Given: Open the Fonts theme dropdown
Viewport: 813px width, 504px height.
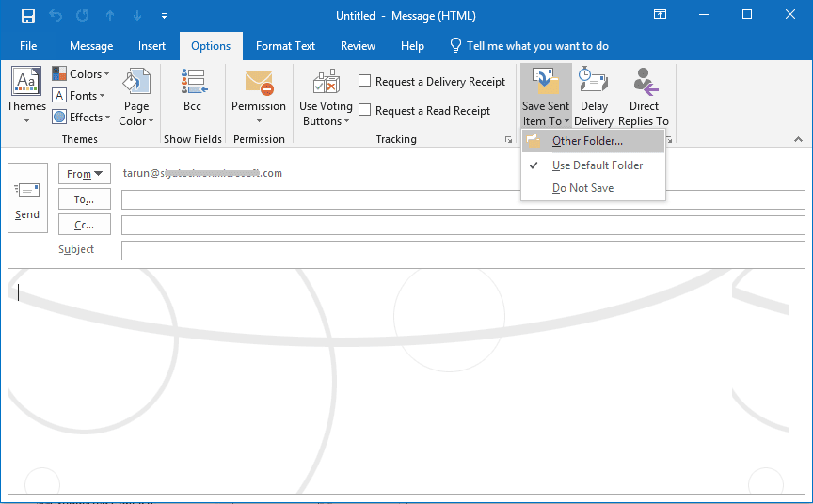Looking at the screenshot, I should click(78, 96).
